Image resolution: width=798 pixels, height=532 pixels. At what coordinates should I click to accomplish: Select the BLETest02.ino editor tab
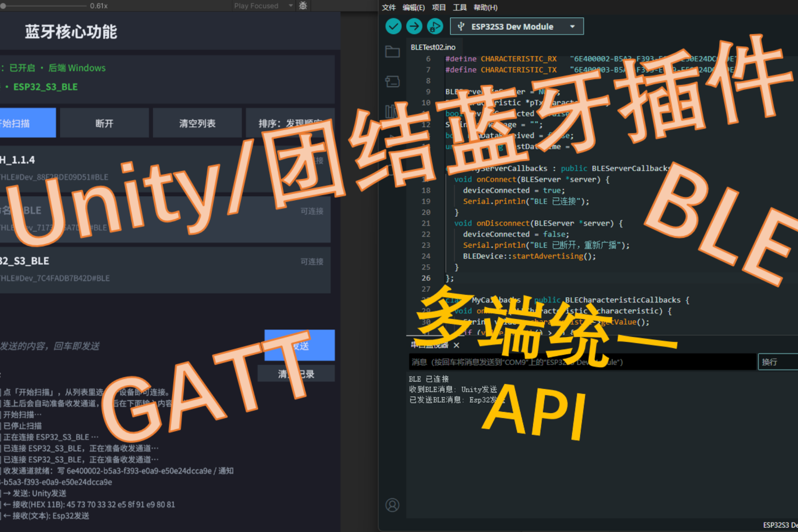tap(433, 47)
